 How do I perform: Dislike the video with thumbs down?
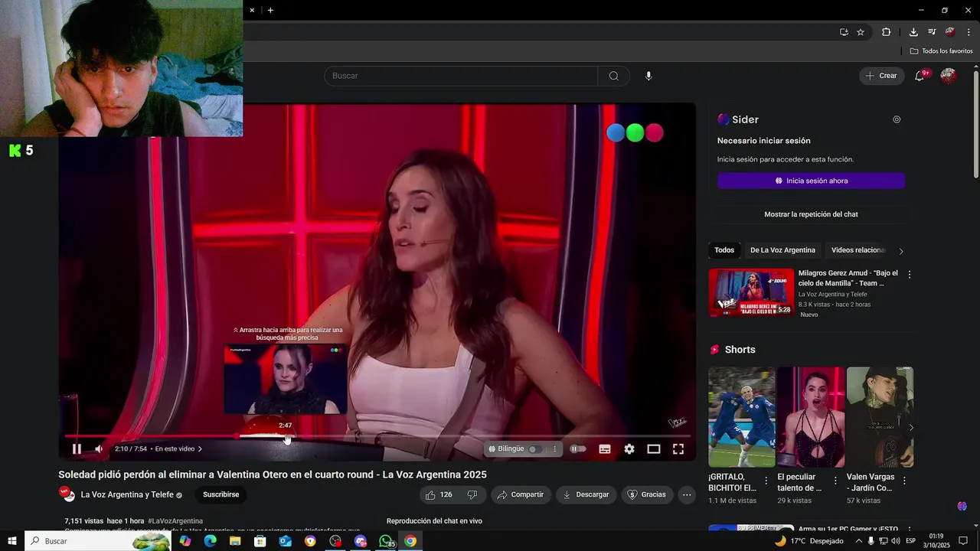pyautogui.click(x=472, y=495)
